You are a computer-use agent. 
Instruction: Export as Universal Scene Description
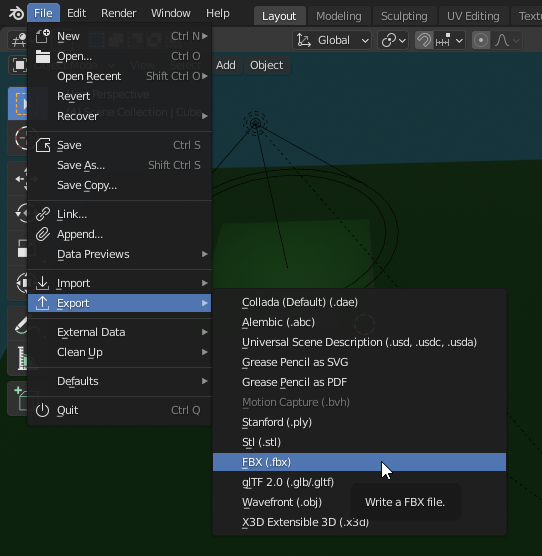(359, 342)
